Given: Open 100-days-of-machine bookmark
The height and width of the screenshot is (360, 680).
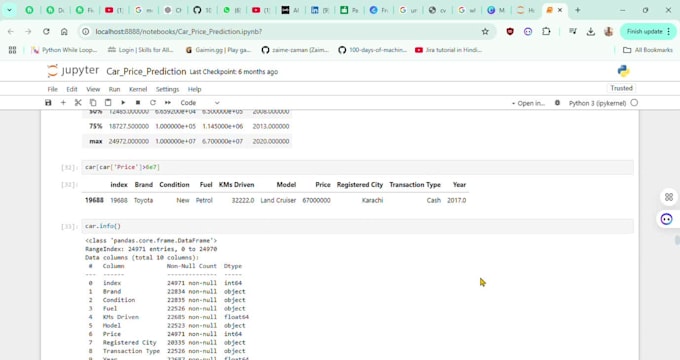Looking at the screenshot, I should click(x=372, y=50).
